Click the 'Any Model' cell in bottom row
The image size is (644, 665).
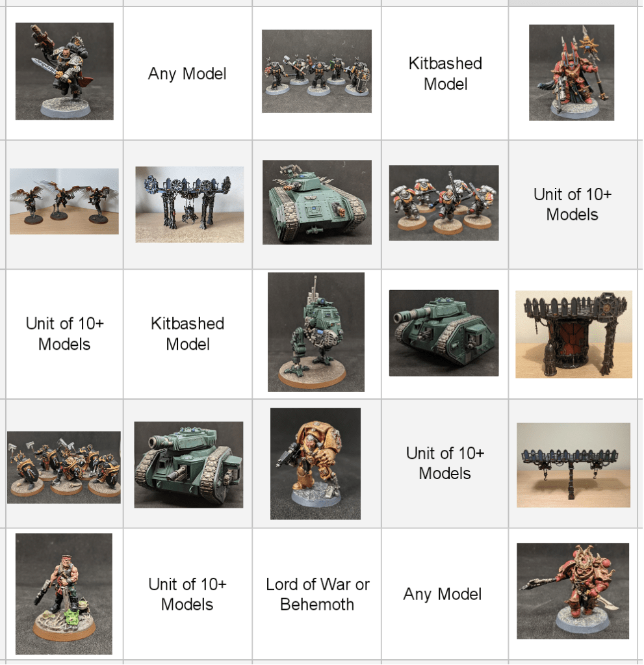(442, 593)
